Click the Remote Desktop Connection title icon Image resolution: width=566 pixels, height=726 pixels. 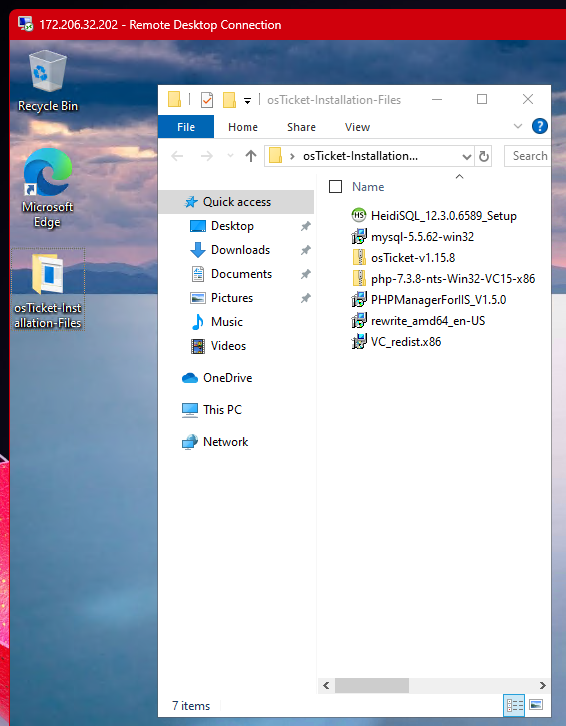click(x=25, y=24)
